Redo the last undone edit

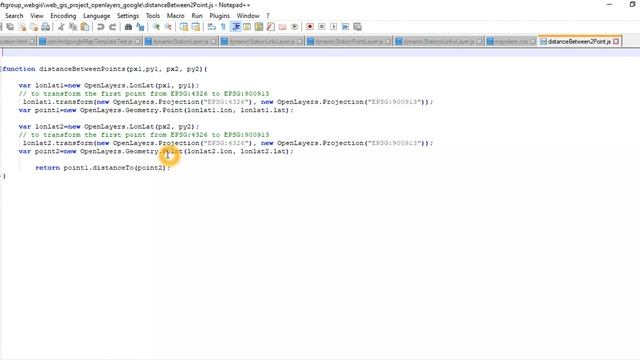click(112, 27)
